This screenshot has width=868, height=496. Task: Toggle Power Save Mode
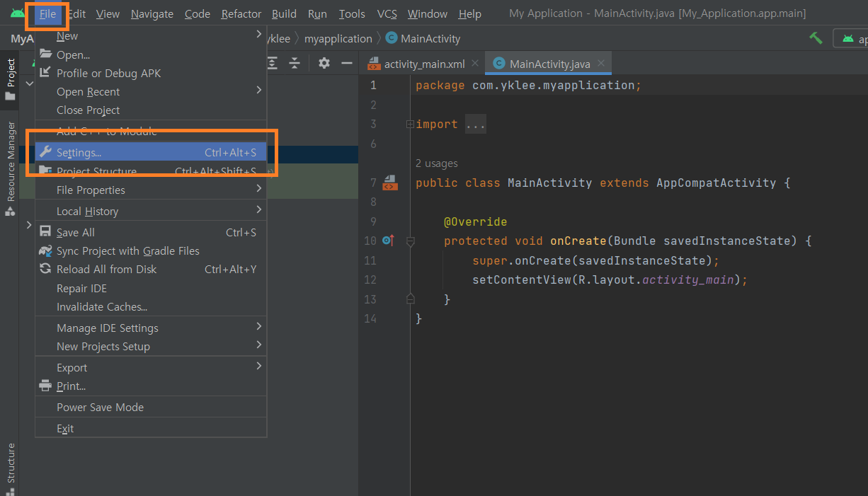[151, 407]
